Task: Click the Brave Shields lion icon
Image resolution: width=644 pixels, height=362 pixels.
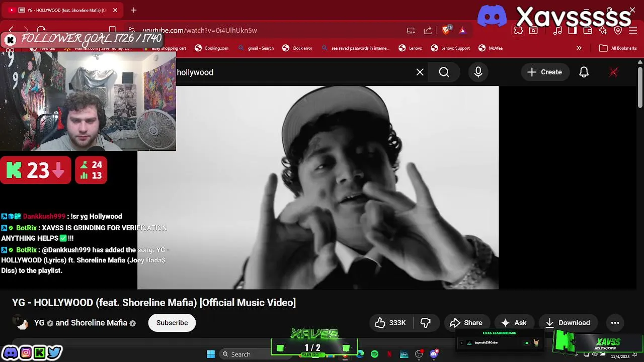Action: coord(446,30)
